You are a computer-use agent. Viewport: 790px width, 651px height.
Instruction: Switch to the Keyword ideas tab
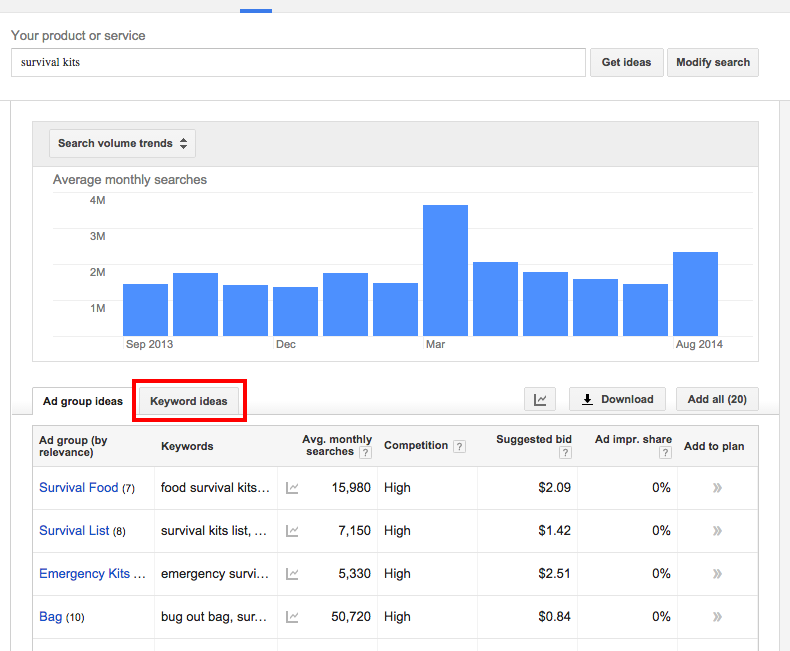[x=189, y=401]
